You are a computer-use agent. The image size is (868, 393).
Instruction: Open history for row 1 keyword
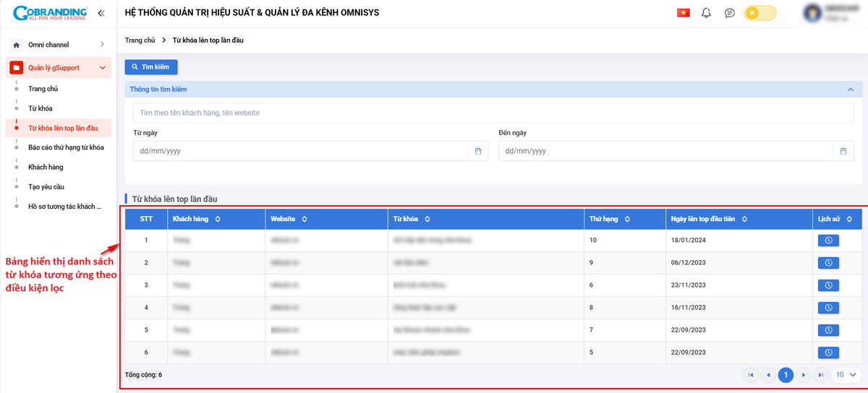pos(828,241)
